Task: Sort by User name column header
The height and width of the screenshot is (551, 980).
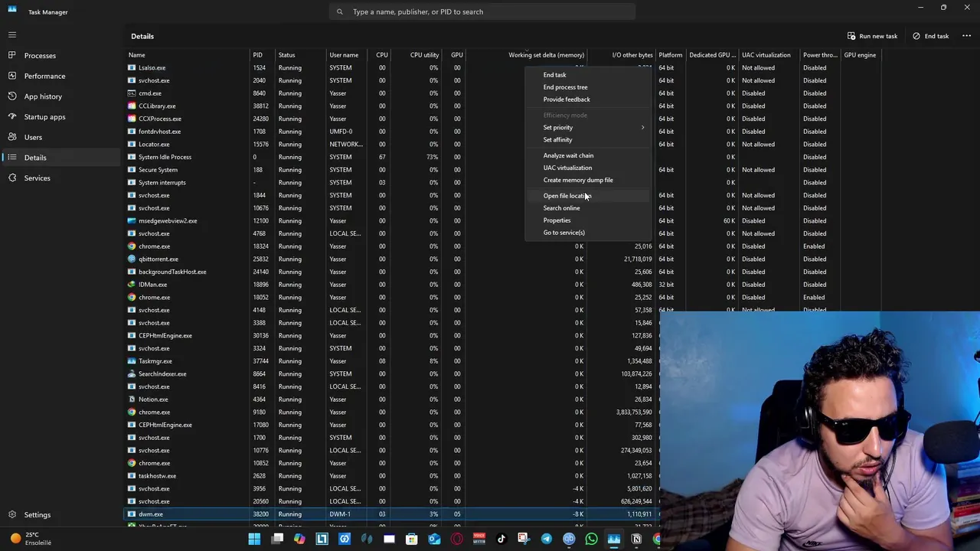Action: pos(346,55)
